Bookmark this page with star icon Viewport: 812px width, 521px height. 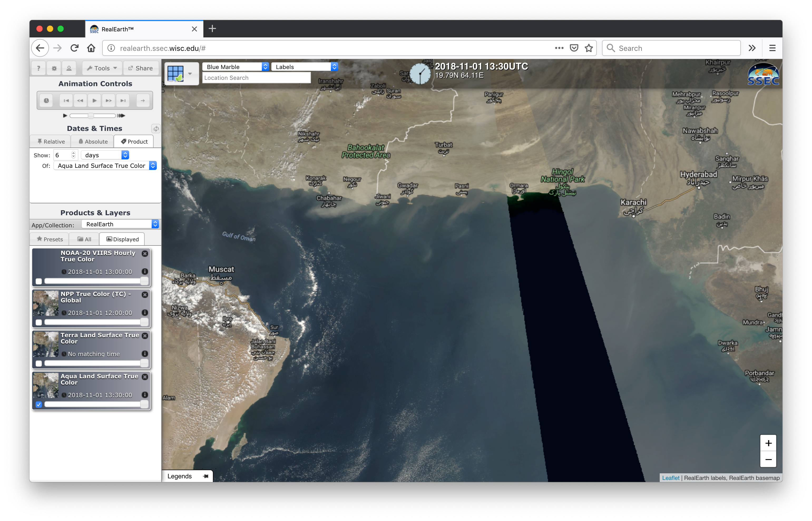(589, 48)
